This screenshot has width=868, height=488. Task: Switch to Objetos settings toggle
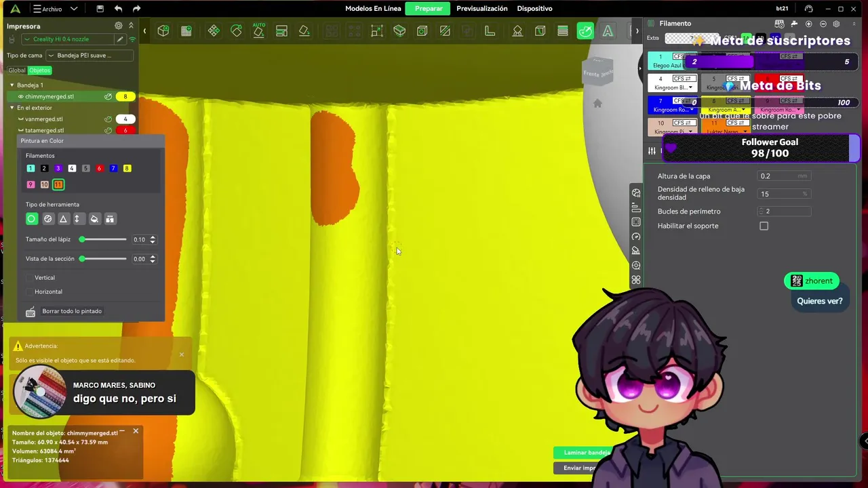pyautogui.click(x=39, y=70)
